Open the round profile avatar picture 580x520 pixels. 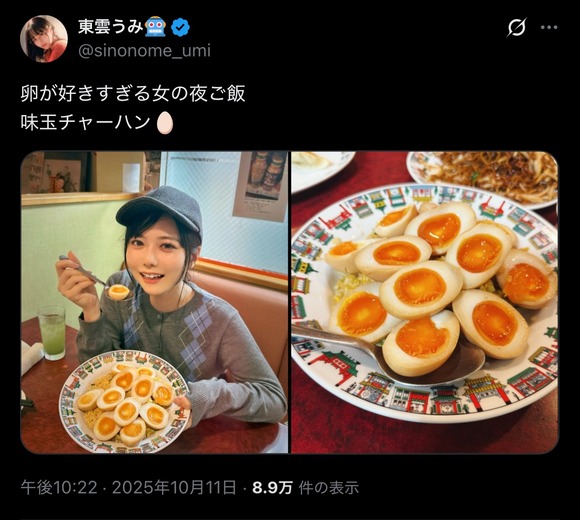44,39
